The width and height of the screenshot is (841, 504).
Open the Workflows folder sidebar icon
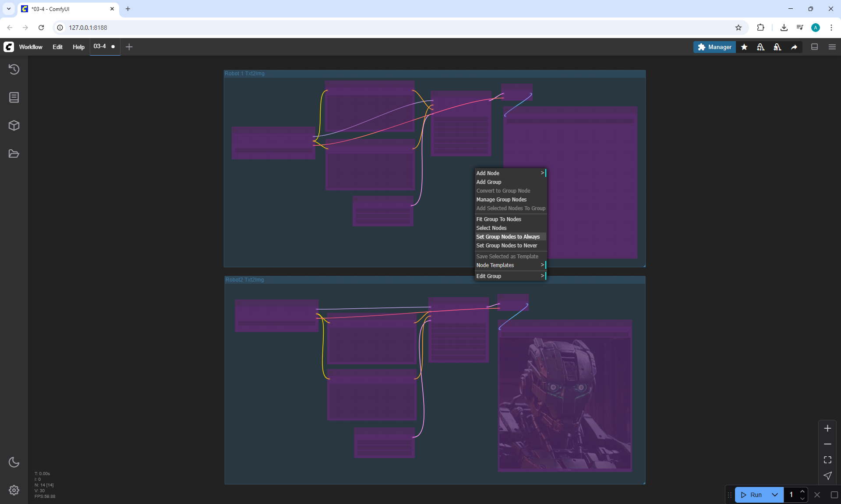[x=14, y=154]
